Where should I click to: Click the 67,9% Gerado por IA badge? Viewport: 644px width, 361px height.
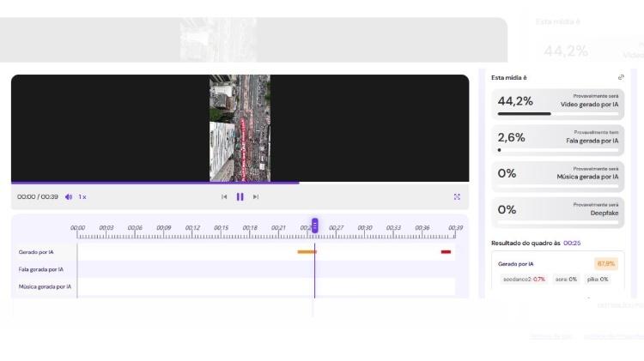pyautogui.click(x=606, y=264)
